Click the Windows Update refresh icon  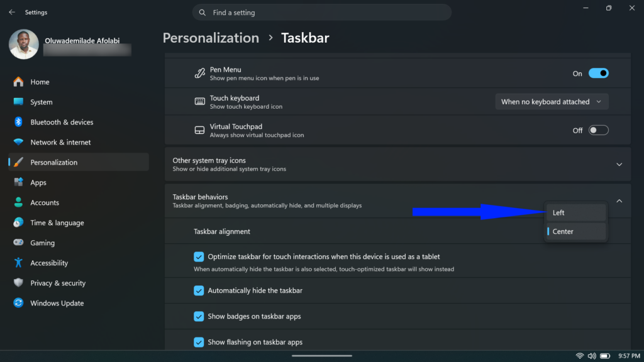click(18, 303)
